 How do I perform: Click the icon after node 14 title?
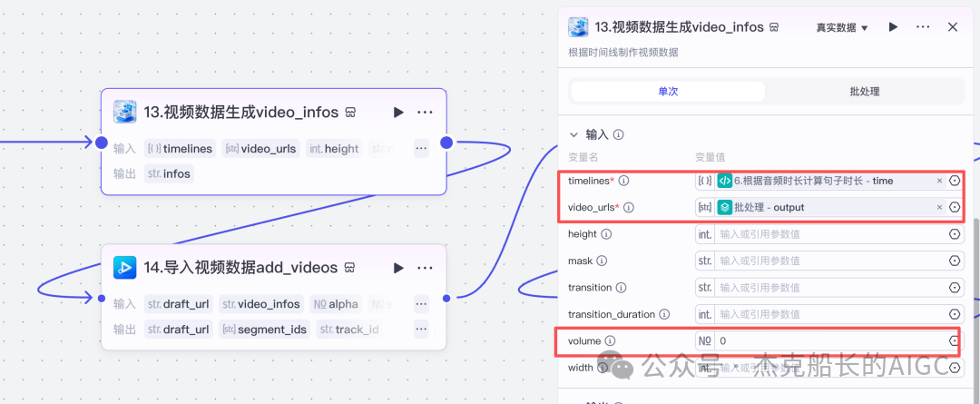point(350,269)
